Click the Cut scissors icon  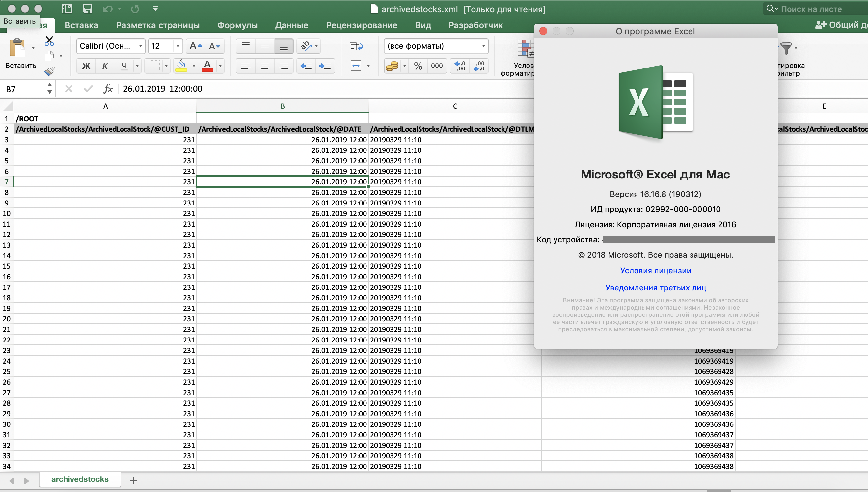(49, 41)
